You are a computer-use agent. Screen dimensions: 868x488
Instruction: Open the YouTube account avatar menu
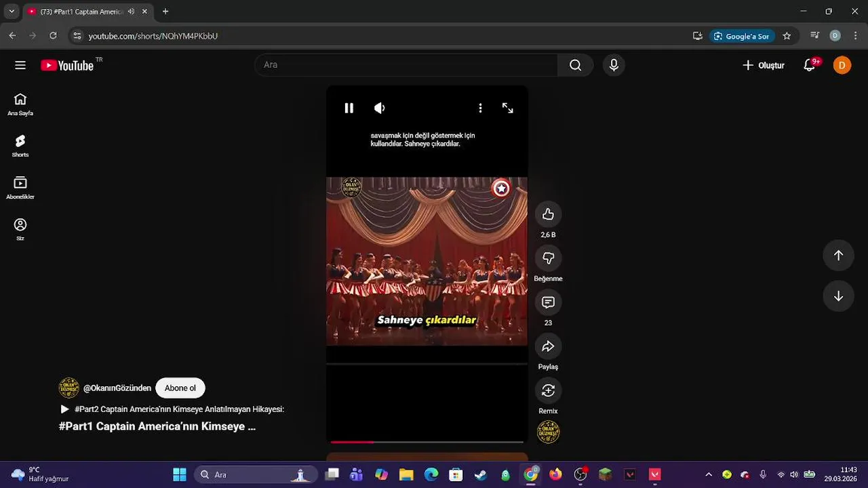click(x=842, y=65)
